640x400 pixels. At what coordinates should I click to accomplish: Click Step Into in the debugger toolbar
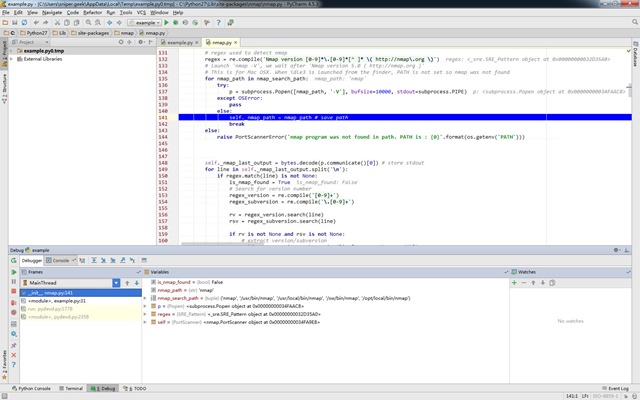(104, 260)
